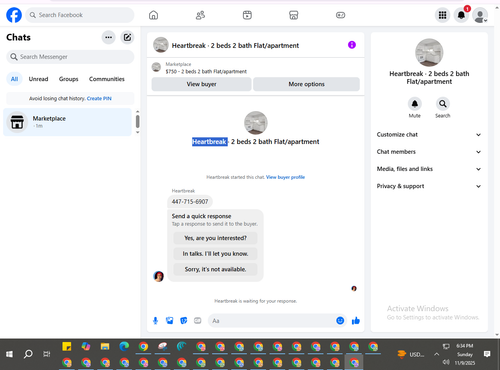Open the Friends icon in top navigation

pyautogui.click(x=200, y=15)
